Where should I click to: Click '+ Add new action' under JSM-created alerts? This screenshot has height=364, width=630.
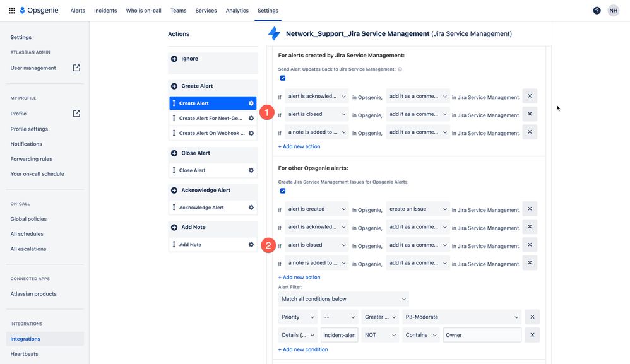tap(299, 146)
